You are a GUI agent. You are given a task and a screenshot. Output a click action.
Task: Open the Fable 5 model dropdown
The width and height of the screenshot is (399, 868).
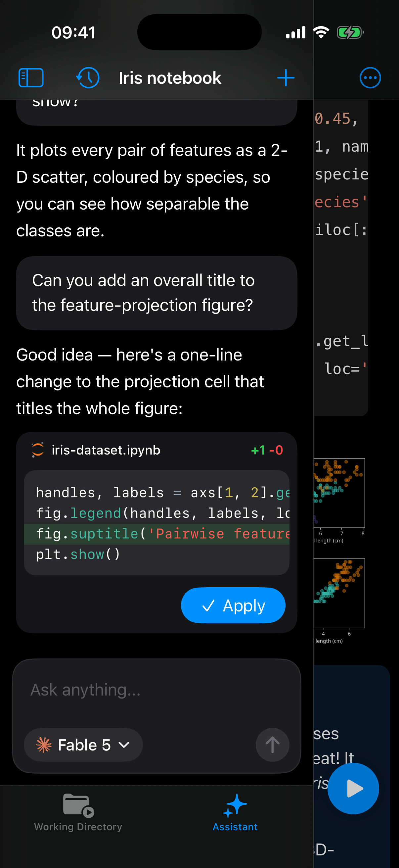coord(83,745)
